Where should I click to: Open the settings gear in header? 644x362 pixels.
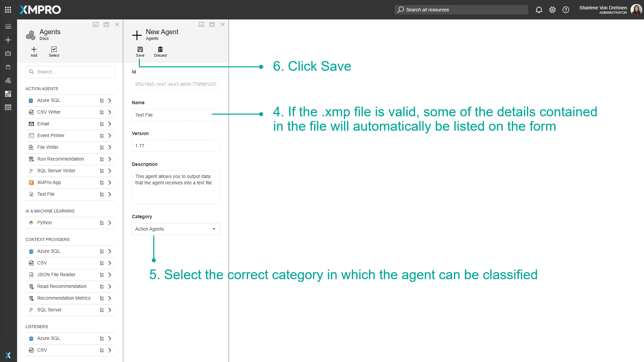point(552,10)
